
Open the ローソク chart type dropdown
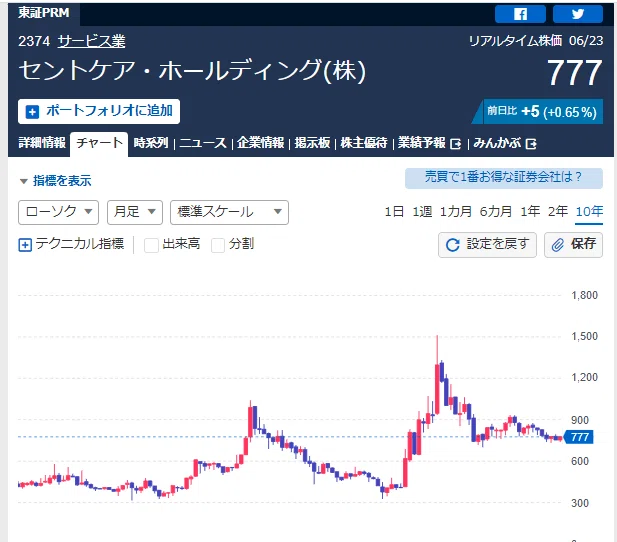point(58,213)
